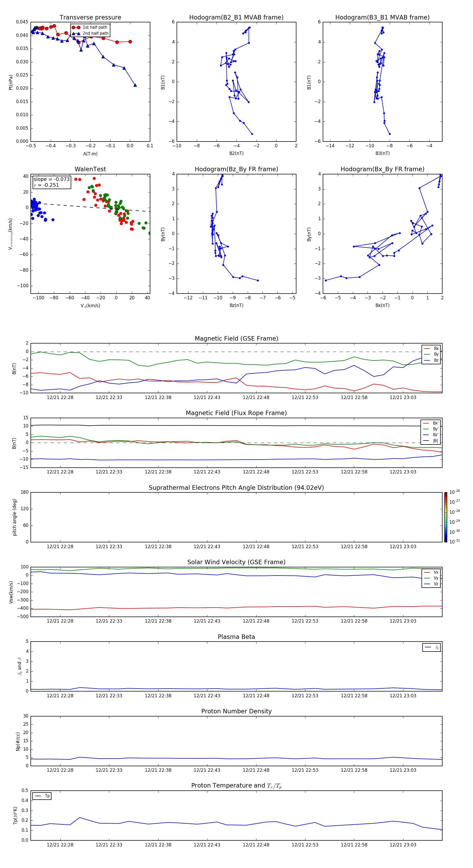Click the 'V_A(km/s)' x-axis label
The height and width of the screenshot is (868, 473).
point(90,306)
